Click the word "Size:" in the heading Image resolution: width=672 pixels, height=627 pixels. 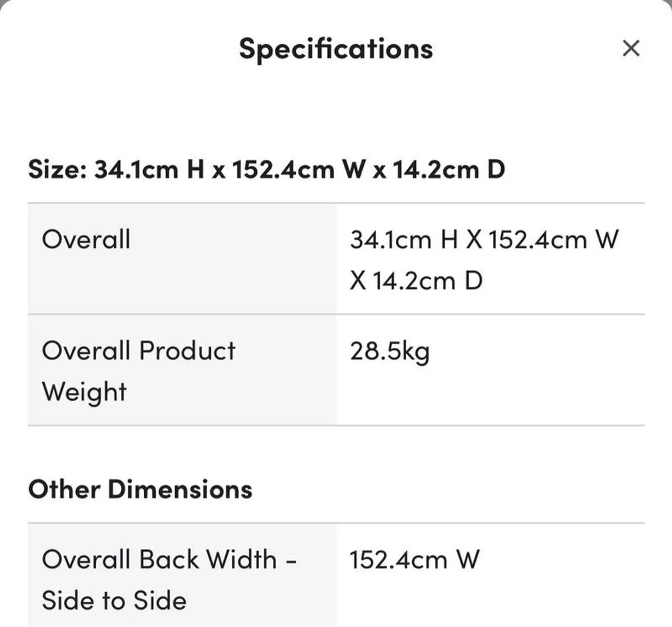click(x=57, y=169)
